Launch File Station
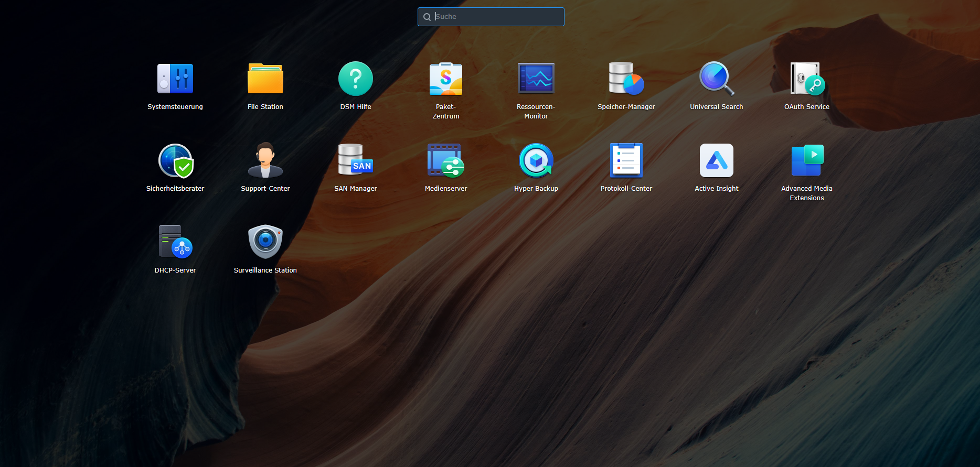The width and height of the screenshot is (980, 467). (x=265, y=79)
